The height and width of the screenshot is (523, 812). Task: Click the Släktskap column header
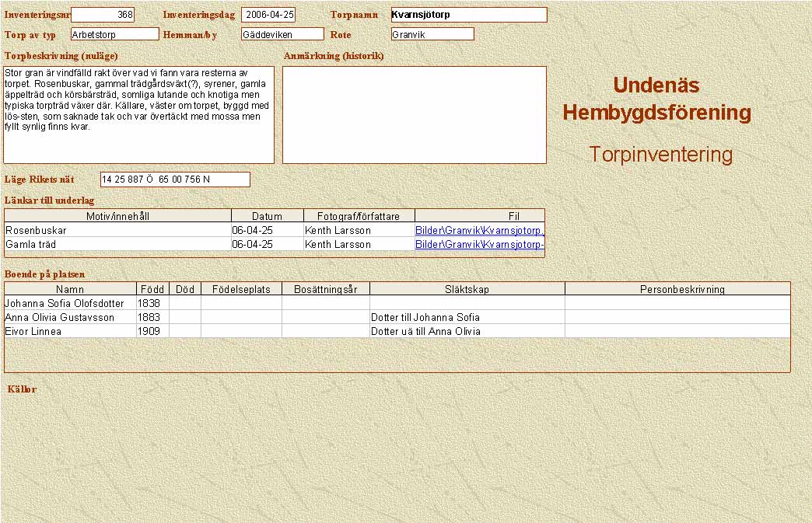coord(467,289)
